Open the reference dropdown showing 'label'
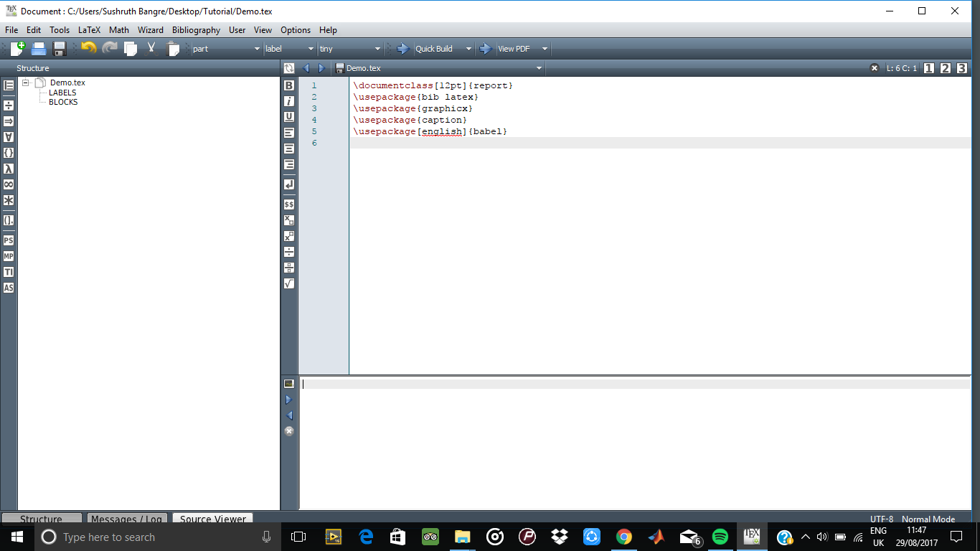Viewport: 980px width, 551px height. 289,49
